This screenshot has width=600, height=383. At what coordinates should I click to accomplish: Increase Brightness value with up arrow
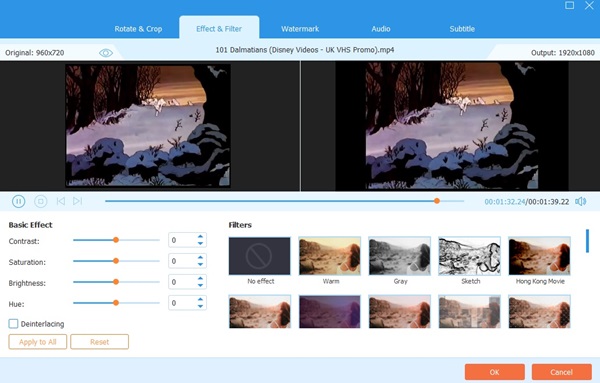[x=200, y=279]
